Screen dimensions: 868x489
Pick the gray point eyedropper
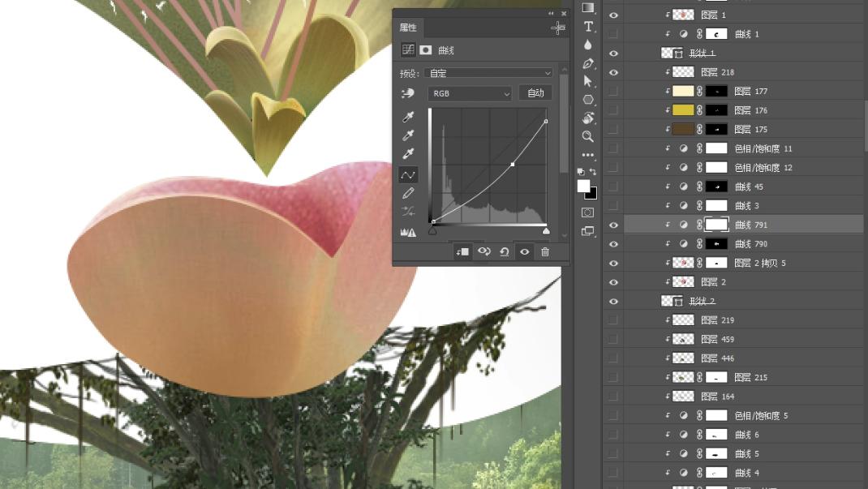408,135
